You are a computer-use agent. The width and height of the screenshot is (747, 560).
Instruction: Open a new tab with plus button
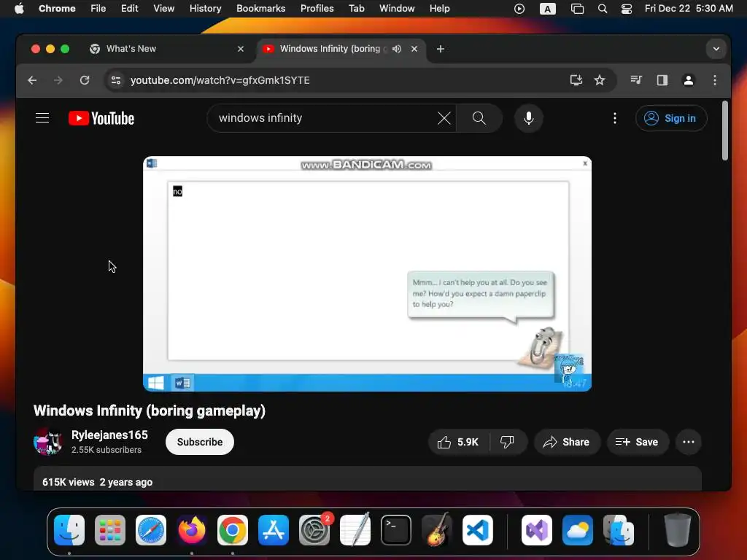(x=440, y=49)
